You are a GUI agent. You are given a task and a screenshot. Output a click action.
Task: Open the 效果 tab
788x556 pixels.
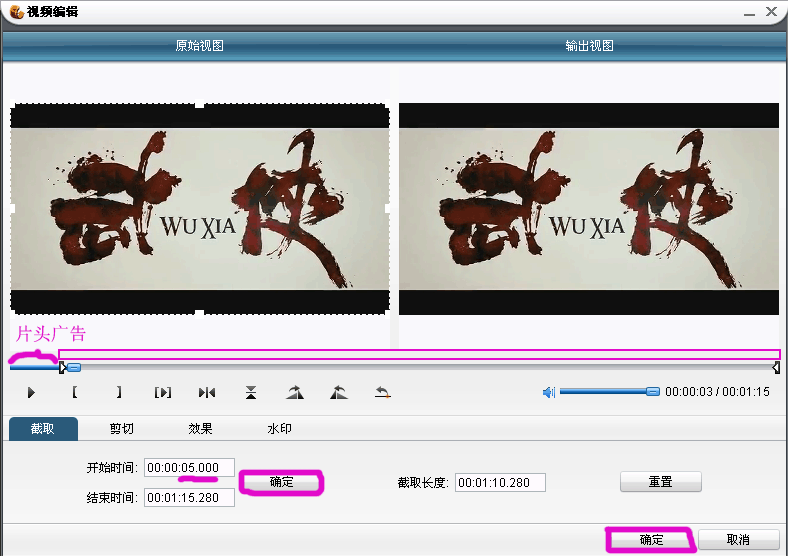tap(201, 429)
